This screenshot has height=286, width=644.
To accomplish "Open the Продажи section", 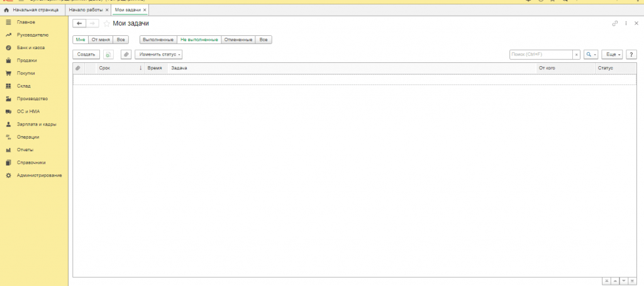I will pyautogui.click(x=34, y=60).
